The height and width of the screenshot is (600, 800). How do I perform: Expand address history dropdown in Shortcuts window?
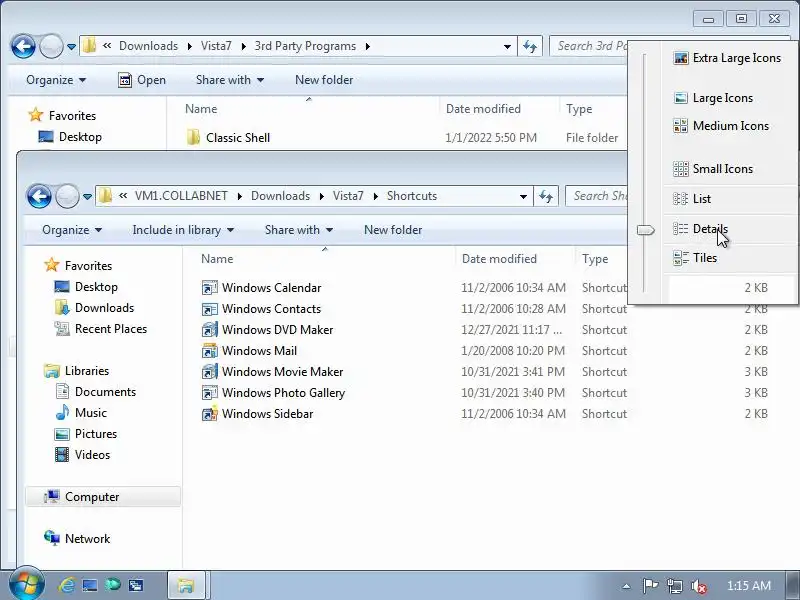pyautogui.click(x=523, y=196)
